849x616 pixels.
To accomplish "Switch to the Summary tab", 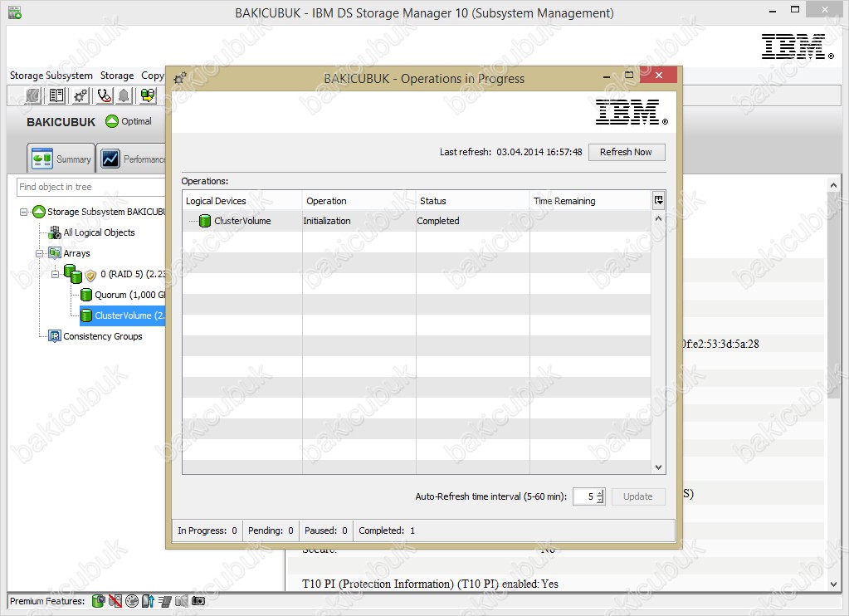I will tap(61, 159).
